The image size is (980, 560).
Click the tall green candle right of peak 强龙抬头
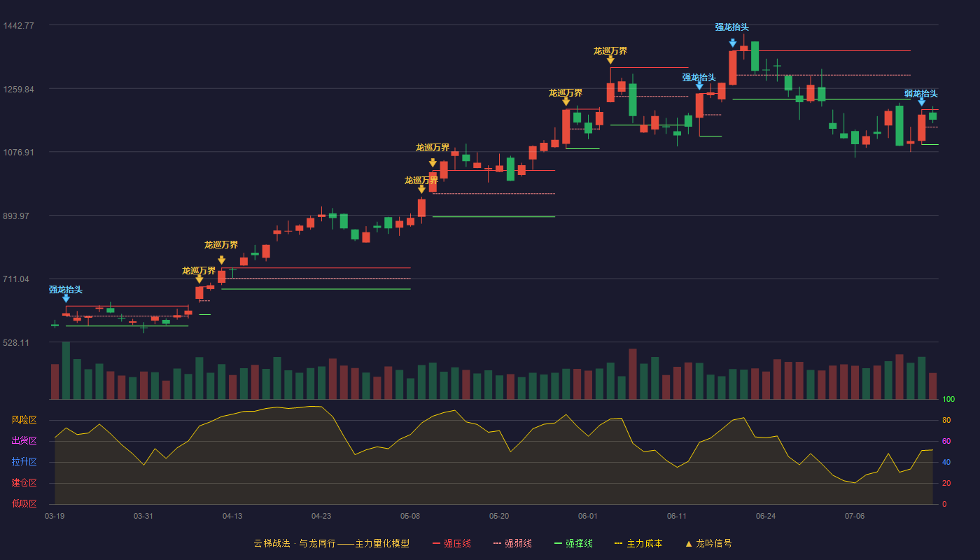click(755, 56)
